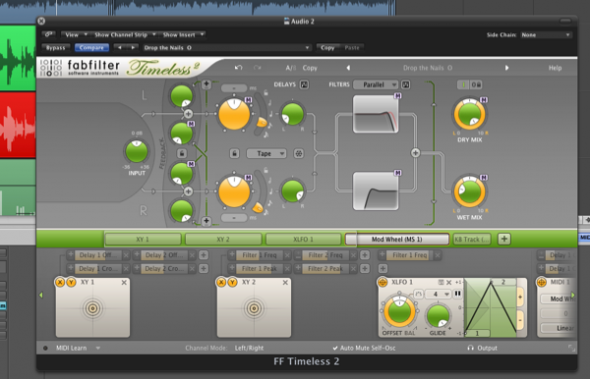Click the icon right of Tape dropdown

(x=299, y=153)
